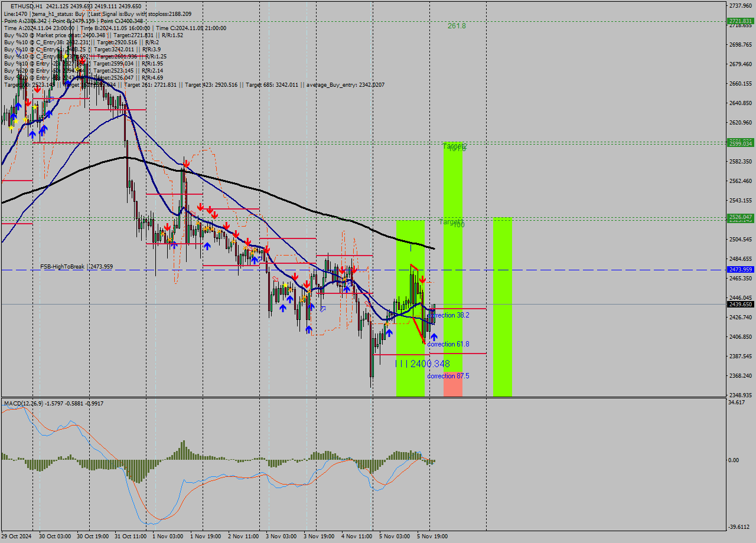756x543 pixels.
Task: Click the 2348.935 price axis value
Action: pyautogui.click(x=741, y=395)
